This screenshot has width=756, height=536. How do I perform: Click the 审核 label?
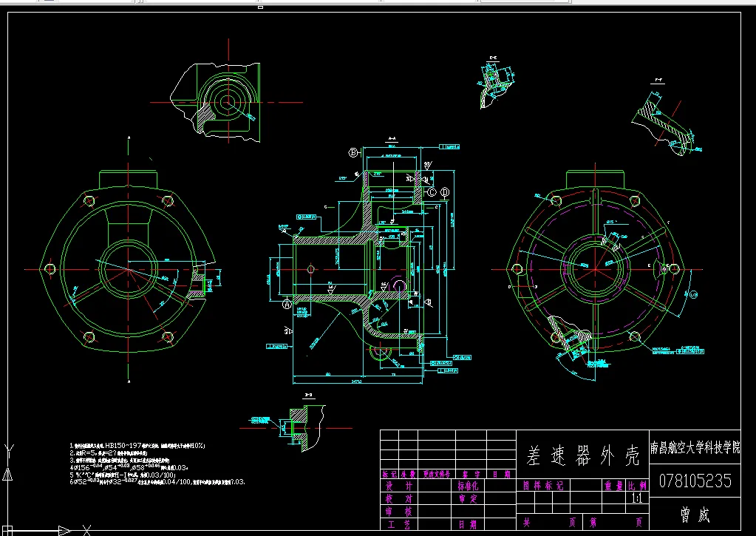(399, 512)
